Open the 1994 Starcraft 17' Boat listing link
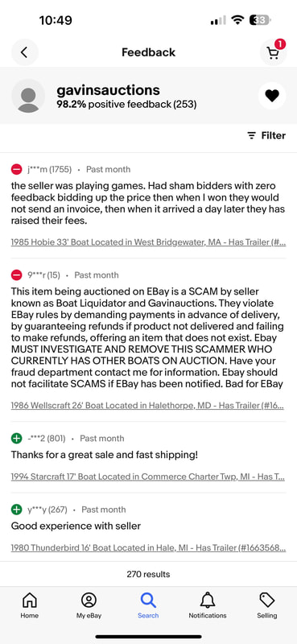297x644 pixels. 147,477
